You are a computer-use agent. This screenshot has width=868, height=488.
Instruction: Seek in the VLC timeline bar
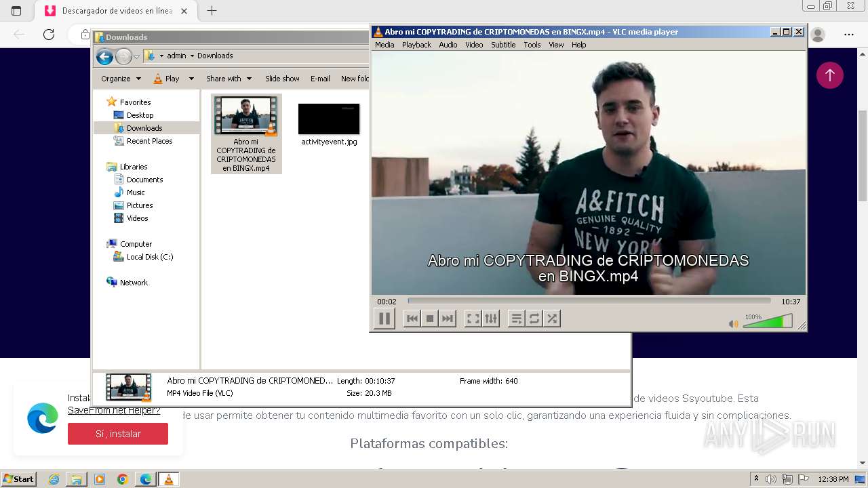pyautogui.click(x=589, y=301)
